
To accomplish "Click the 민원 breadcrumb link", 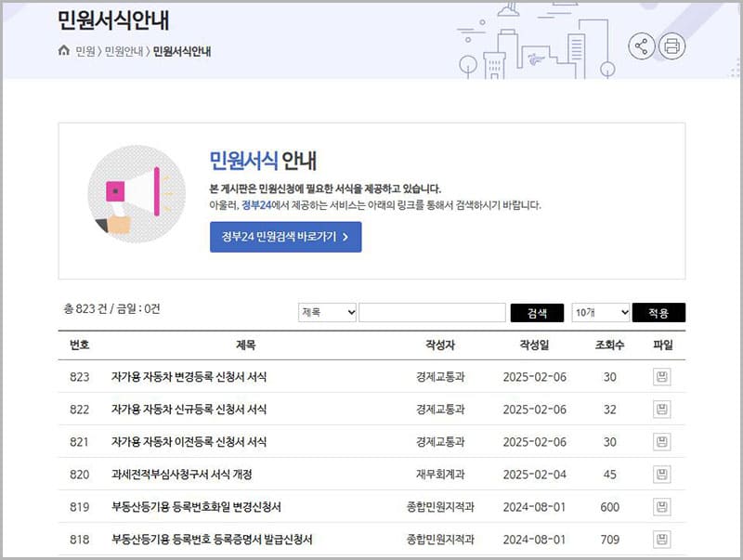I will pyautogui.click(x=85, y=51).
